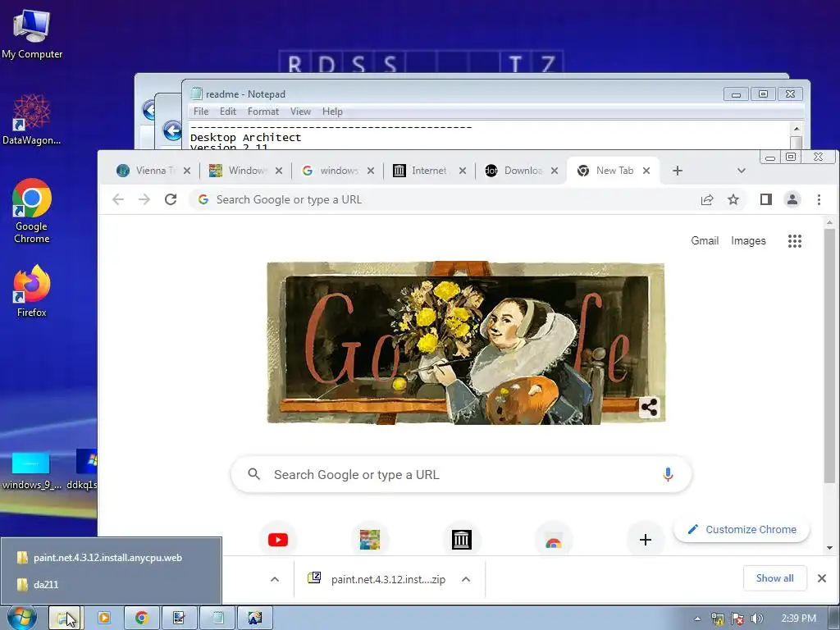Open the Internet Archive shortcut tile

461,540
